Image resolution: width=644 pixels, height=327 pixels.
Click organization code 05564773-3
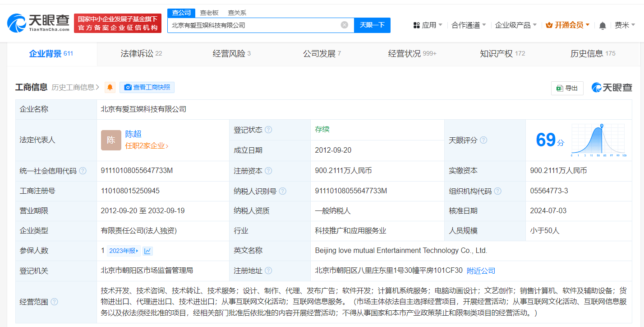(549, 191)
